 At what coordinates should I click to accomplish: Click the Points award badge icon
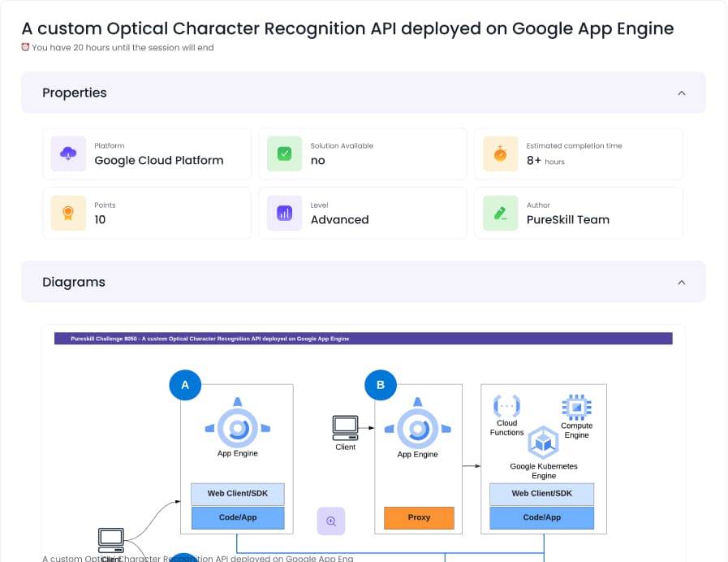pos(68,213)
